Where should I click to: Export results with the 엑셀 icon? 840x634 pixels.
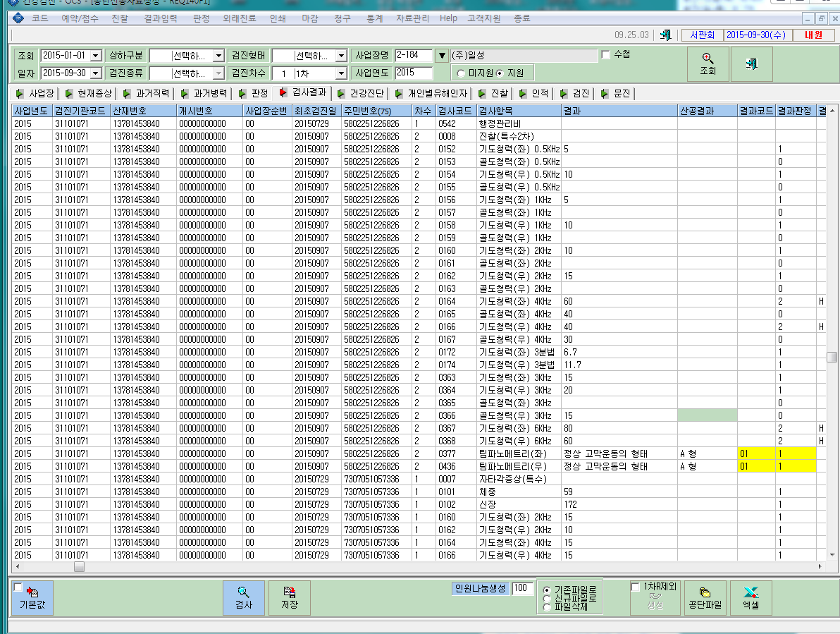coord(751,597)
